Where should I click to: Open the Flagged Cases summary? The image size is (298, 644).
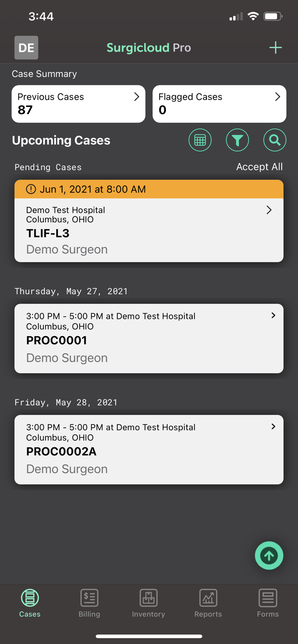point(219,104)
